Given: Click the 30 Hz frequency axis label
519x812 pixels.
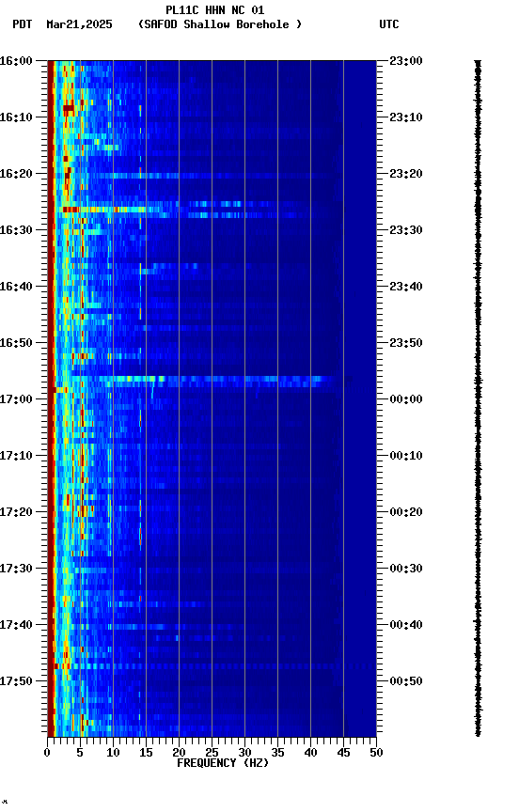Looking at the screenshot, I should 244,753.
